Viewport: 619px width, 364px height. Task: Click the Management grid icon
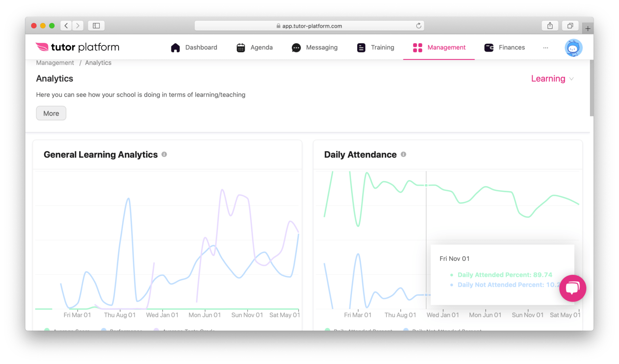[x=417, y=47]
